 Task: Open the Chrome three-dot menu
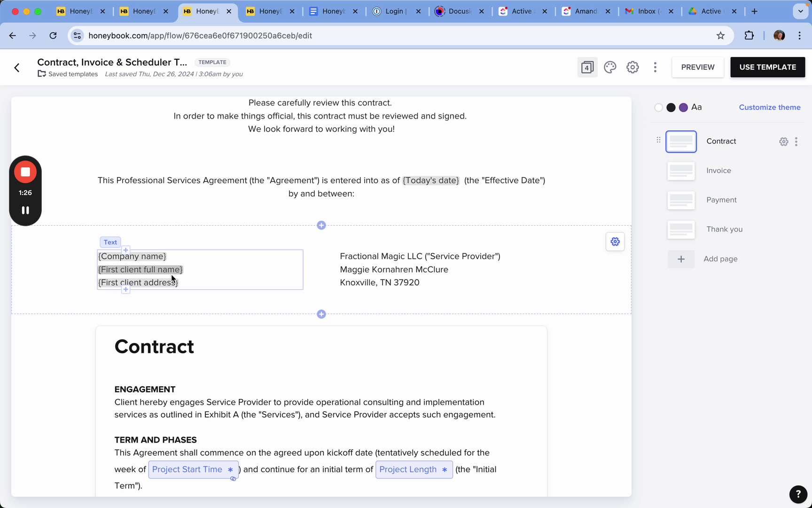[799, 36]
